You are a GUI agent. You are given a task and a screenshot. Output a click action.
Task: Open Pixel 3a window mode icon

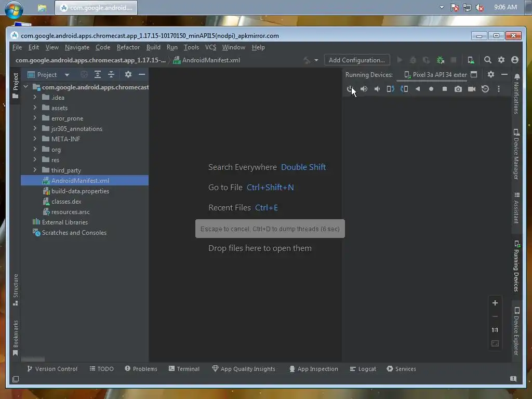click(474, 74)
